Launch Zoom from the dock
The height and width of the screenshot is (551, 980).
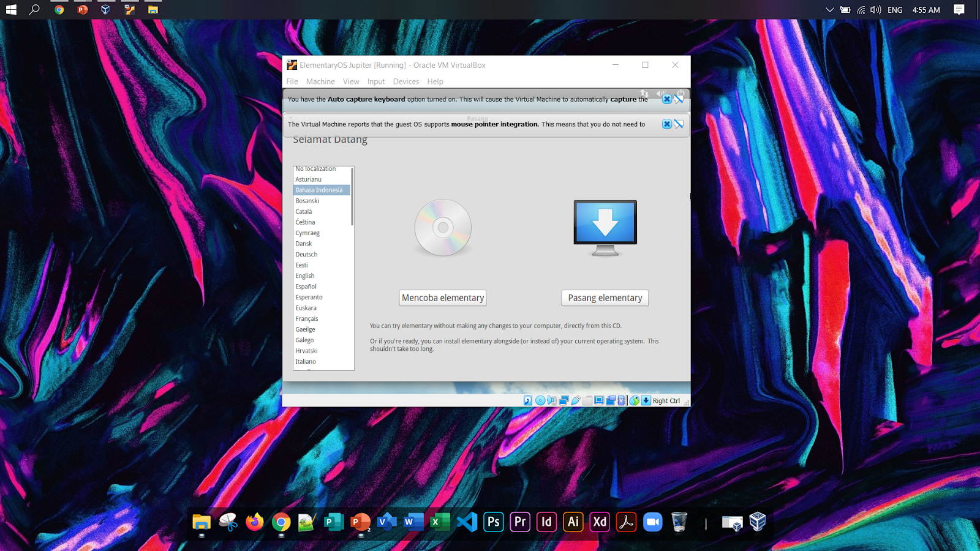[653, 522]
